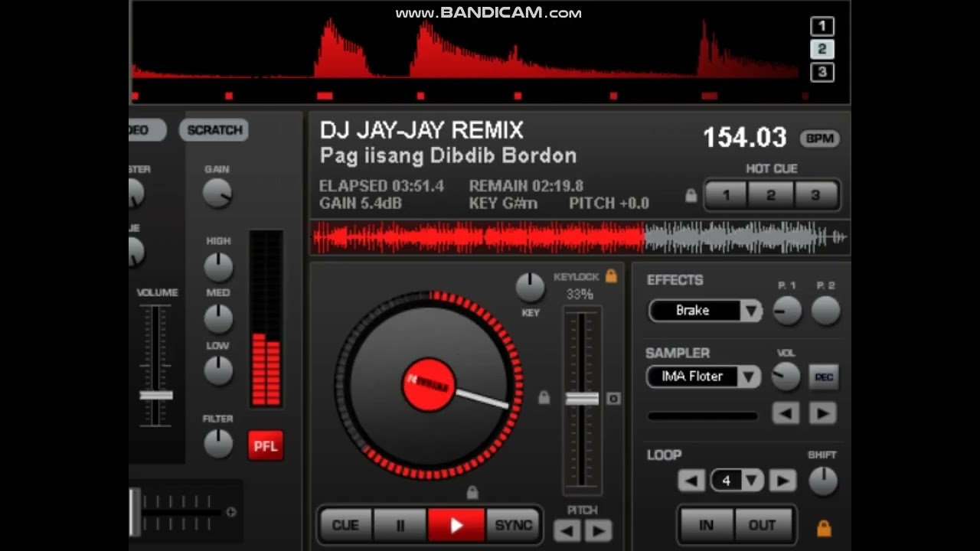This screenshot has height=551, width=980.
Task: Toggle the PFL headphone button
Action: coord(266,446)
